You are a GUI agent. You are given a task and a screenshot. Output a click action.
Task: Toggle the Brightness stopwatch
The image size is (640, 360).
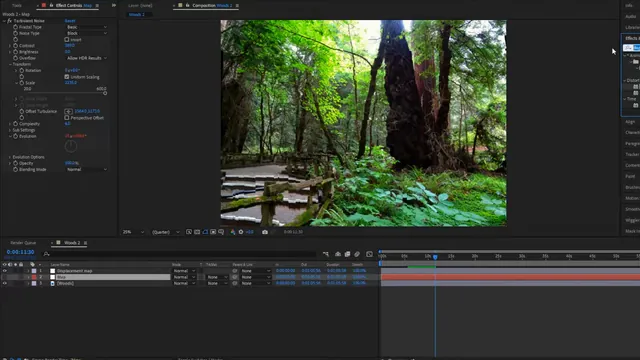(16, 52)
